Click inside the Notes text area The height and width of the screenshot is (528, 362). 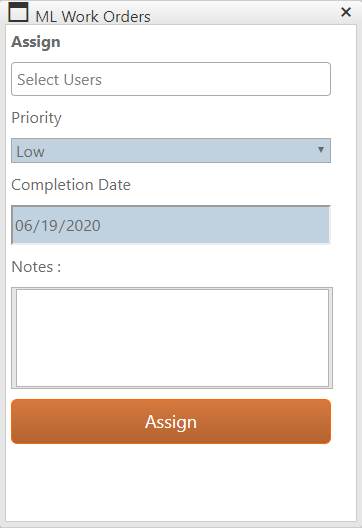(x=172, y=338)
